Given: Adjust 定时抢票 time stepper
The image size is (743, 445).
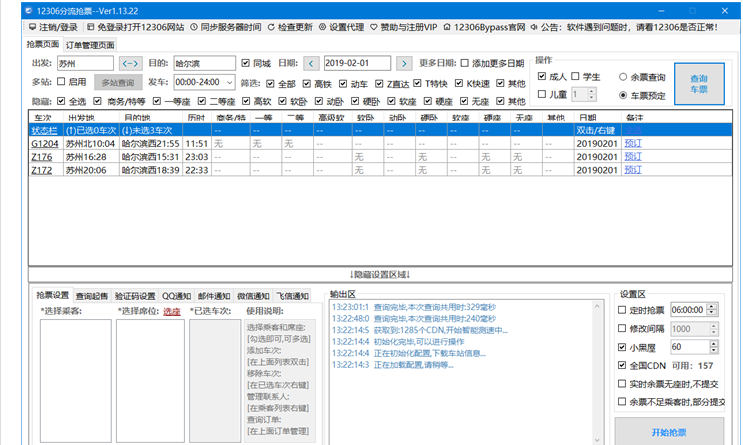Looking at the screenshot, I should pyautogui.click(x=712, y=309).
